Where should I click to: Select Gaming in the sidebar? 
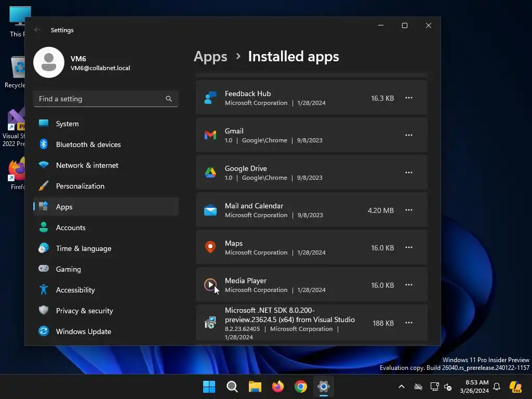106,269
